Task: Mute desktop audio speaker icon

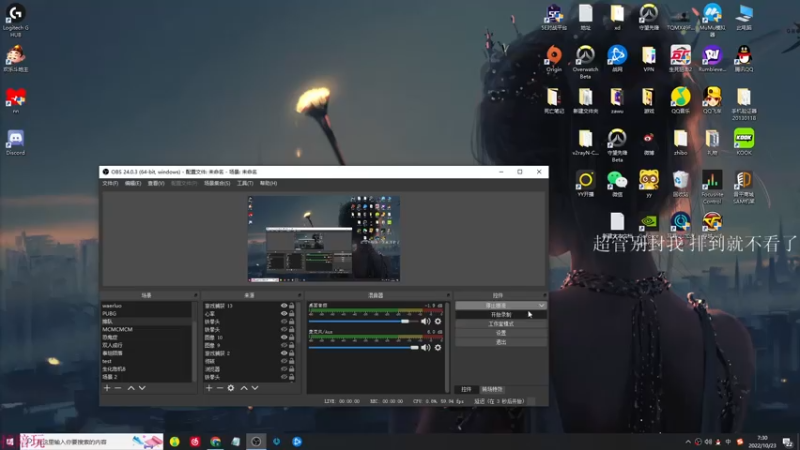Action: [426, 321]
